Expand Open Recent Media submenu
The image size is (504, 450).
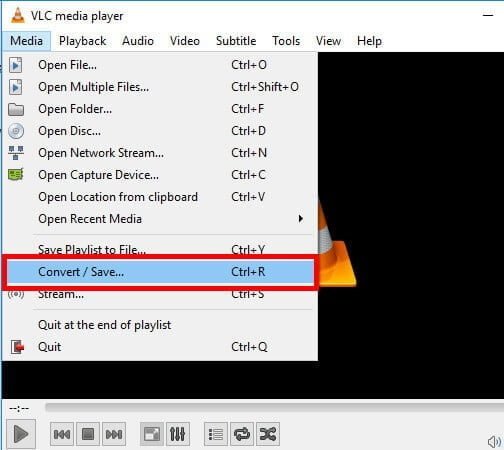[160, 219]
